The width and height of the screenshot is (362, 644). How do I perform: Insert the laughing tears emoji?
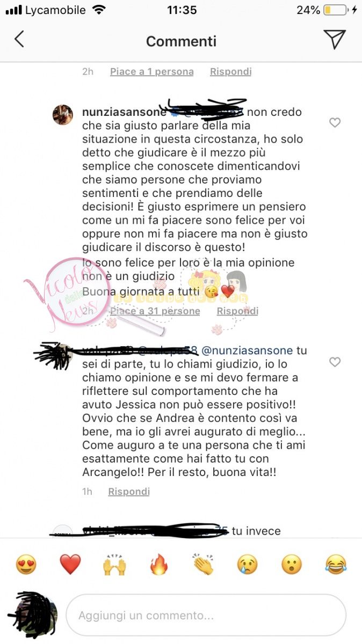coord(336,565)
